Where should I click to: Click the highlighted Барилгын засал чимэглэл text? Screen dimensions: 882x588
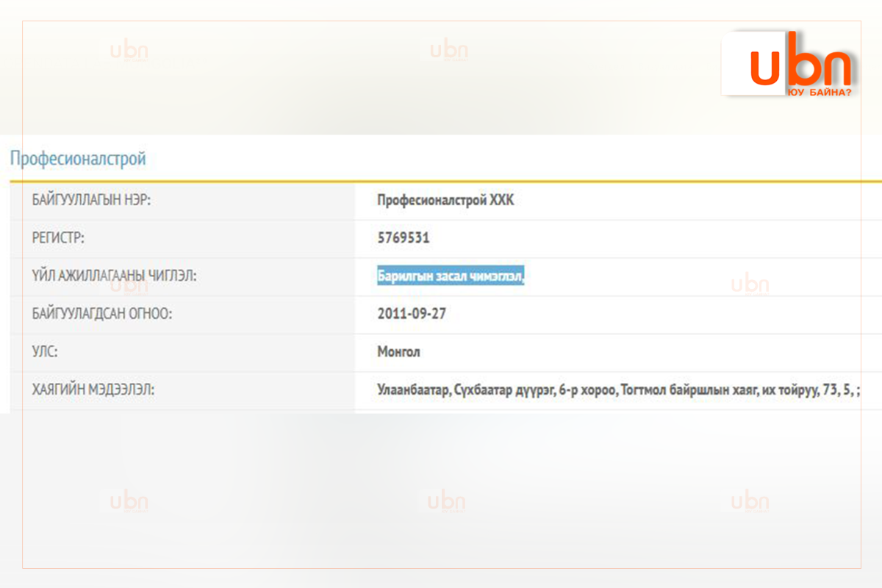click(451, 276)
